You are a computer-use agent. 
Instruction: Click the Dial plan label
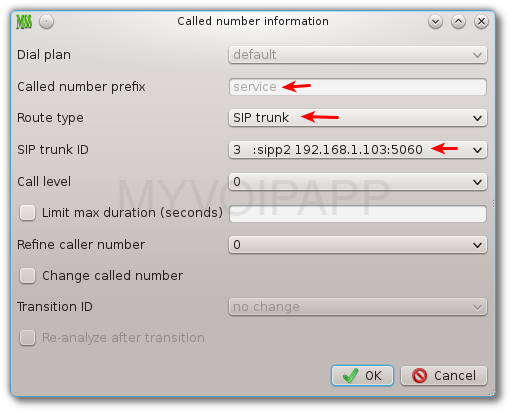(44, 55)
